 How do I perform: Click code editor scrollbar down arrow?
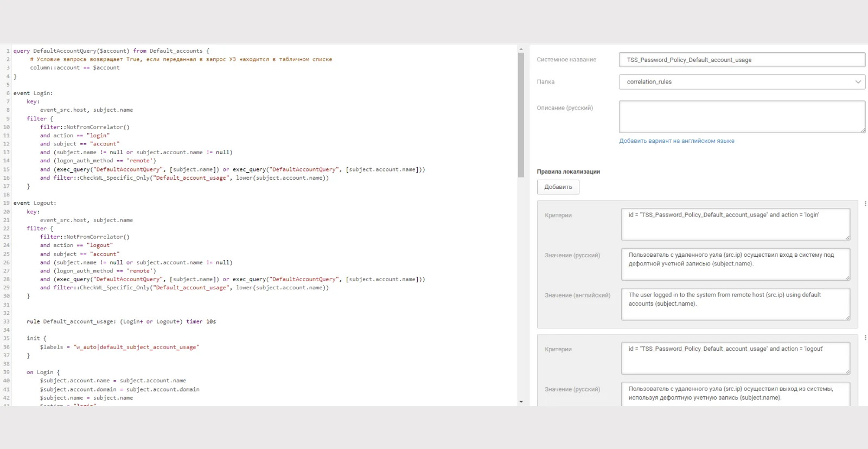[521, 402]
